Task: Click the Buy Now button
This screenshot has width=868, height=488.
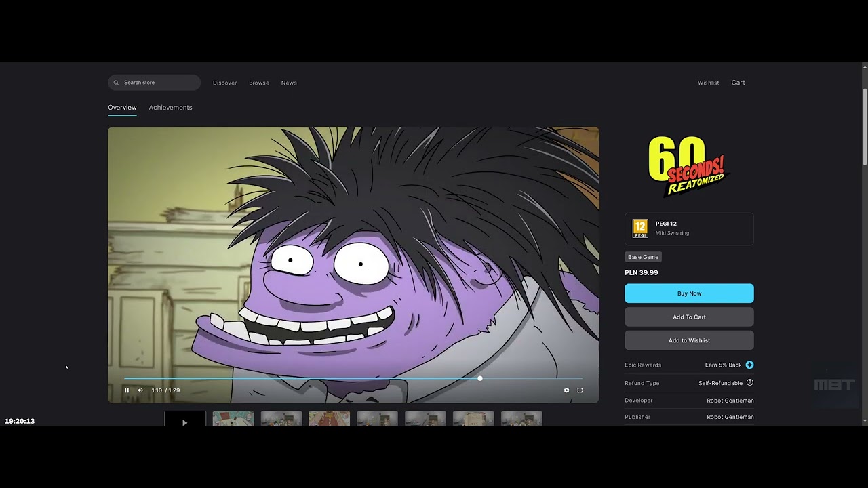Action: coord(689,293)
